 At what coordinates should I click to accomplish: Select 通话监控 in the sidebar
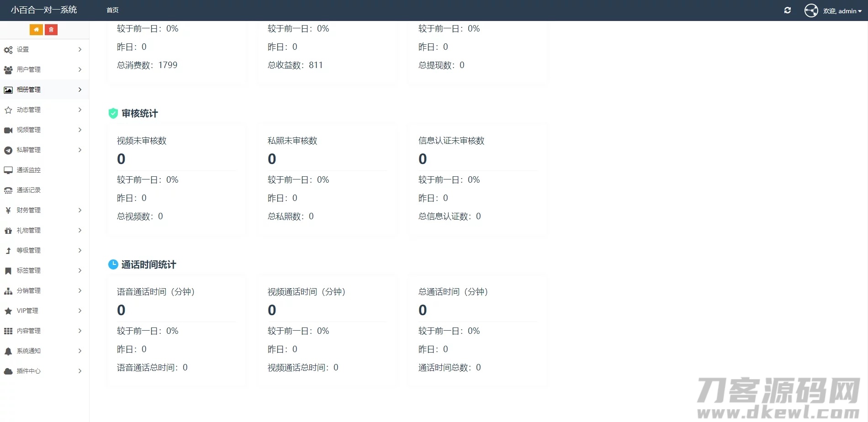[28, 170]
